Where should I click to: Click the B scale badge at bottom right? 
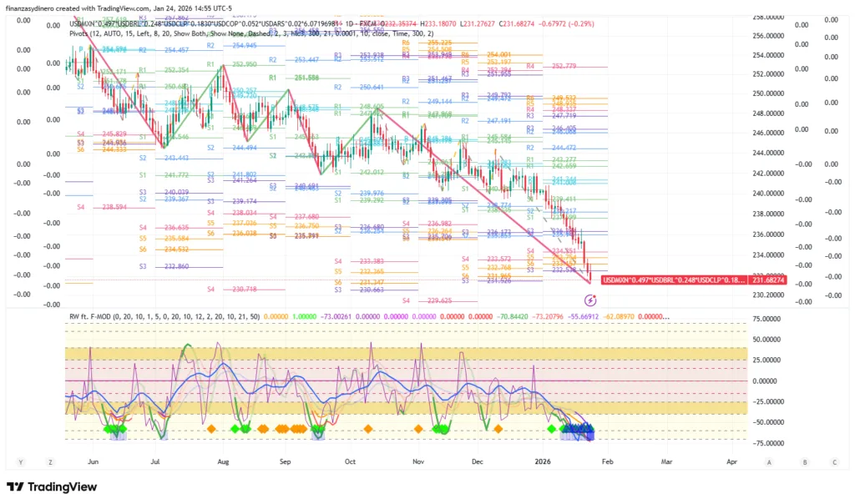(x=804, y=461)
